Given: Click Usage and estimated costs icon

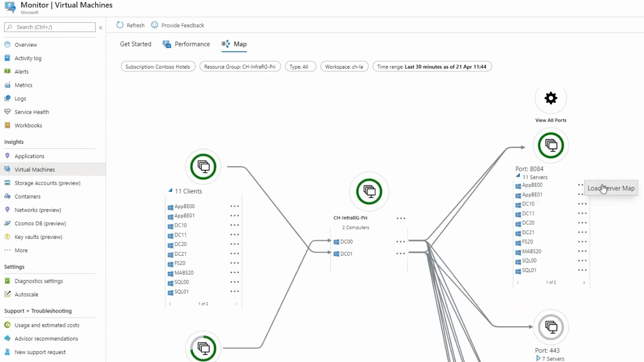Looking at the screenshot, I should tap(7, 325).
